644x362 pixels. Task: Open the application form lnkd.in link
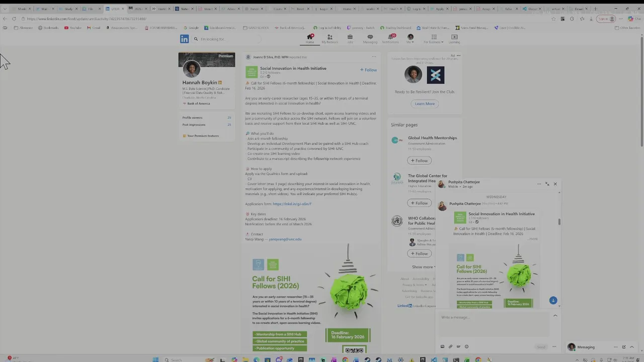point(292,204)
